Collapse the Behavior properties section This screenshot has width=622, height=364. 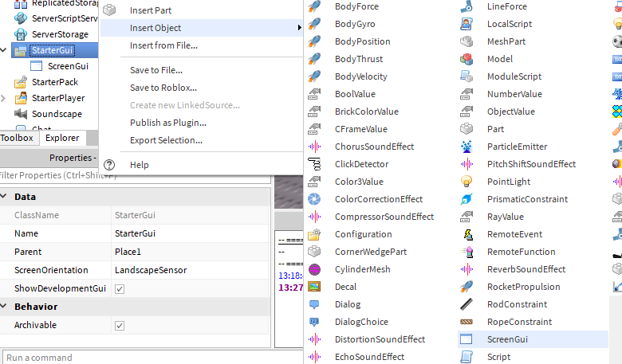tap(3, 306)
